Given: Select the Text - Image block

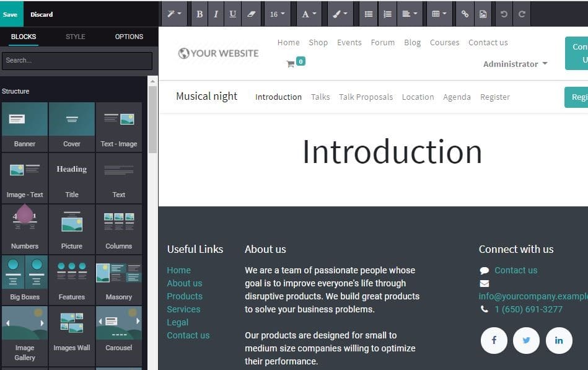Looking at the screenshot, I should point(119,127).
